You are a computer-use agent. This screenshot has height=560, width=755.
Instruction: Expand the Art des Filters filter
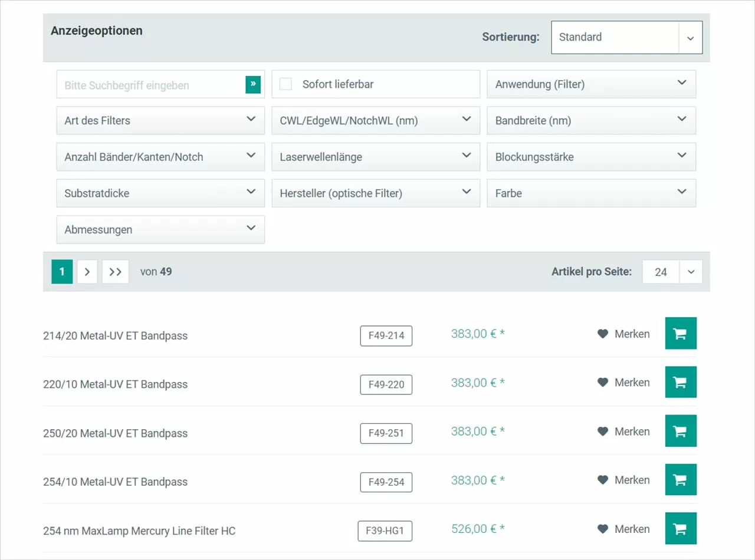(x=160, y=120)
